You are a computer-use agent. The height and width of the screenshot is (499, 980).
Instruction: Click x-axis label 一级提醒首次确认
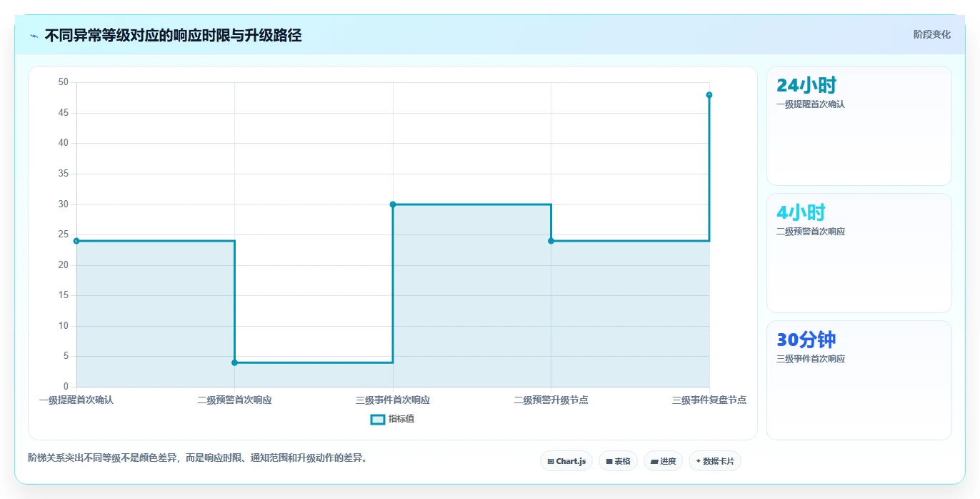click(x=76, y=400)
